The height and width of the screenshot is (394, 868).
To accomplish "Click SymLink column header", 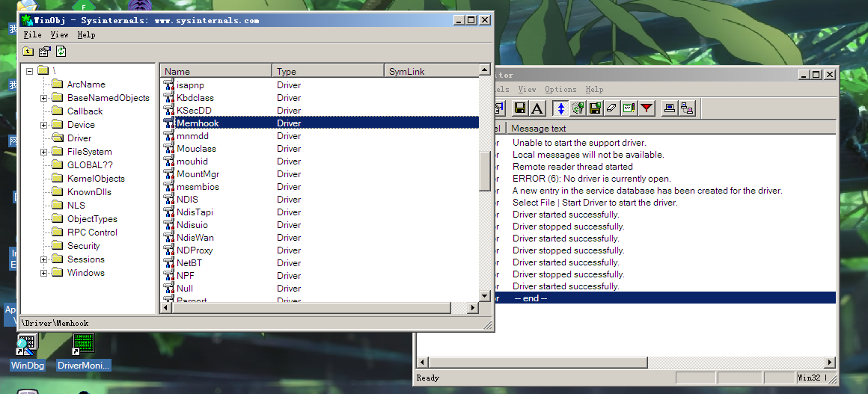I will point(431,71).
